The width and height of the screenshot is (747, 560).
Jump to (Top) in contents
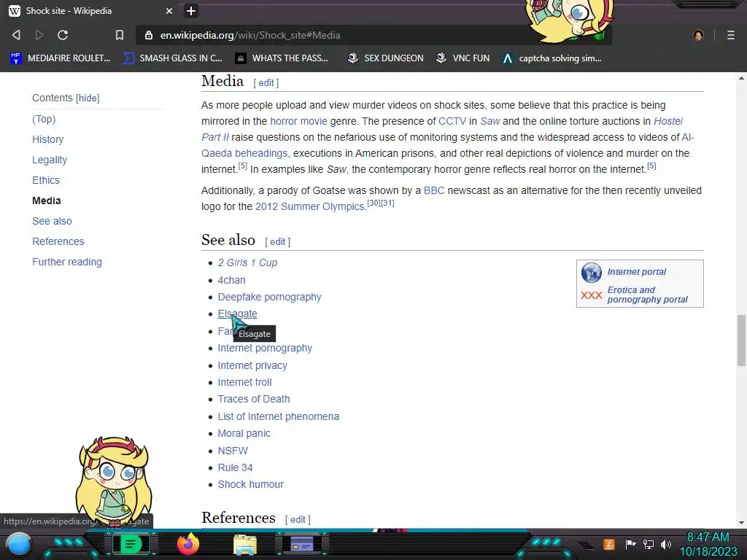(44, 119)
